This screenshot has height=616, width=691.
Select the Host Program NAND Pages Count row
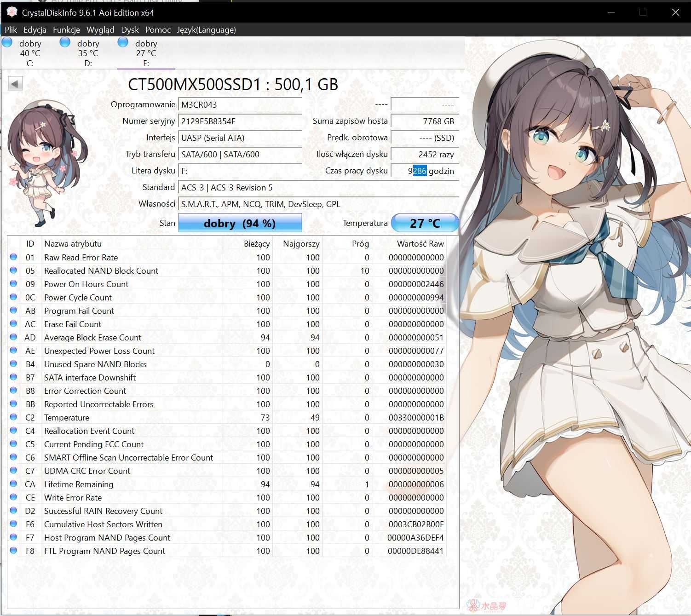[227, 537]
